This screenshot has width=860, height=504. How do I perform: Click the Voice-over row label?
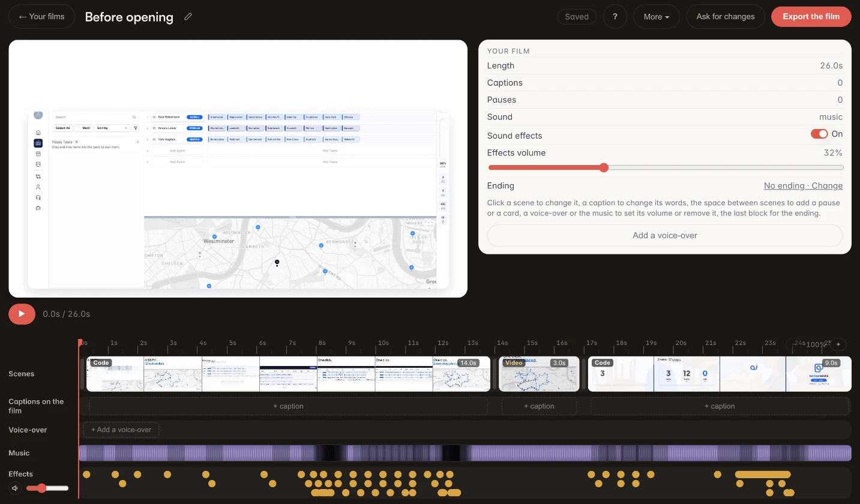point(28,430)
